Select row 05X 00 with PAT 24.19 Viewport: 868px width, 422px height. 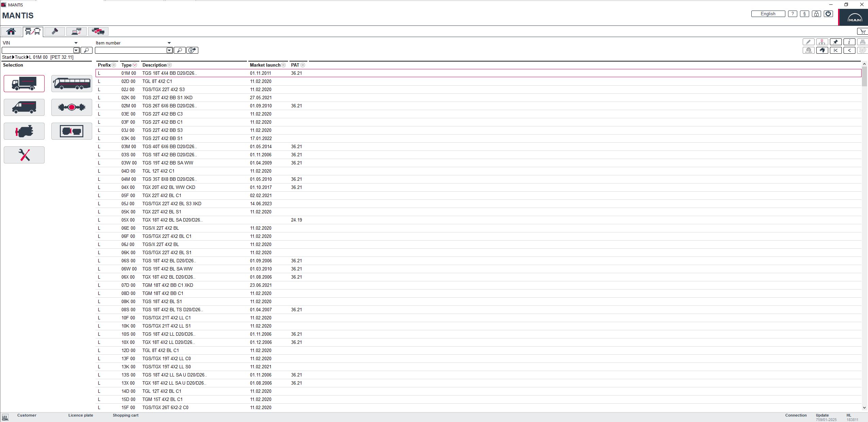pos(479,220)
